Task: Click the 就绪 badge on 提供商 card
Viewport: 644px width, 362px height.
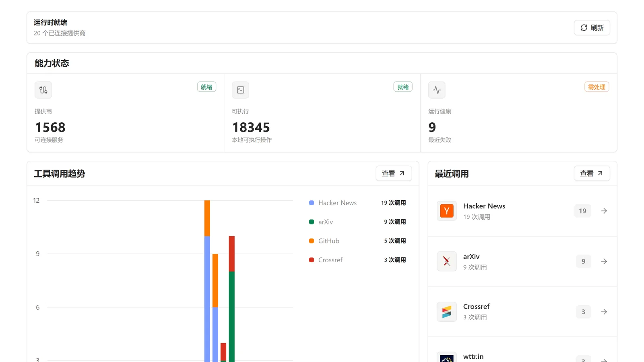Action: tap(206, 87)
